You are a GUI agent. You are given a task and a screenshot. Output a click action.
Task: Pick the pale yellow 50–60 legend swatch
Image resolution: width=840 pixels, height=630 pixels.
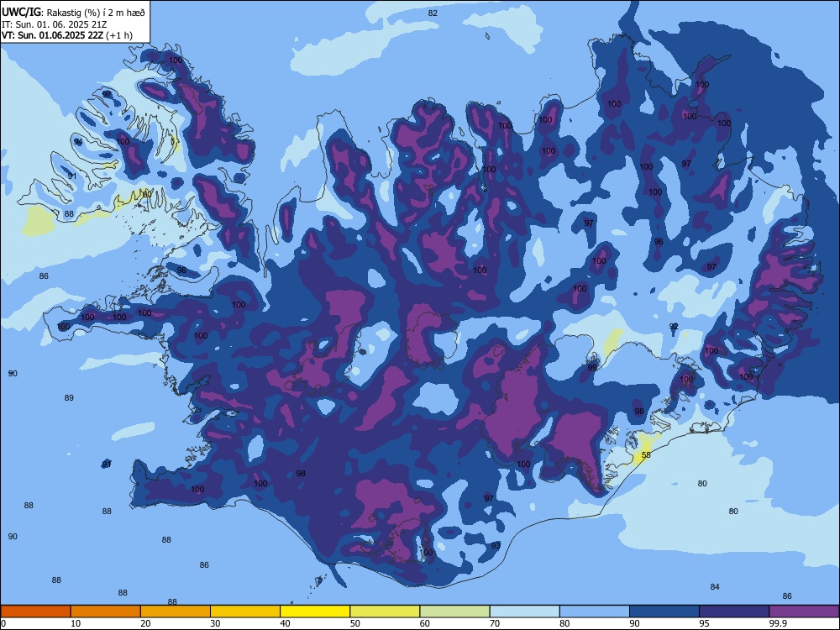[x=385, y=612]
